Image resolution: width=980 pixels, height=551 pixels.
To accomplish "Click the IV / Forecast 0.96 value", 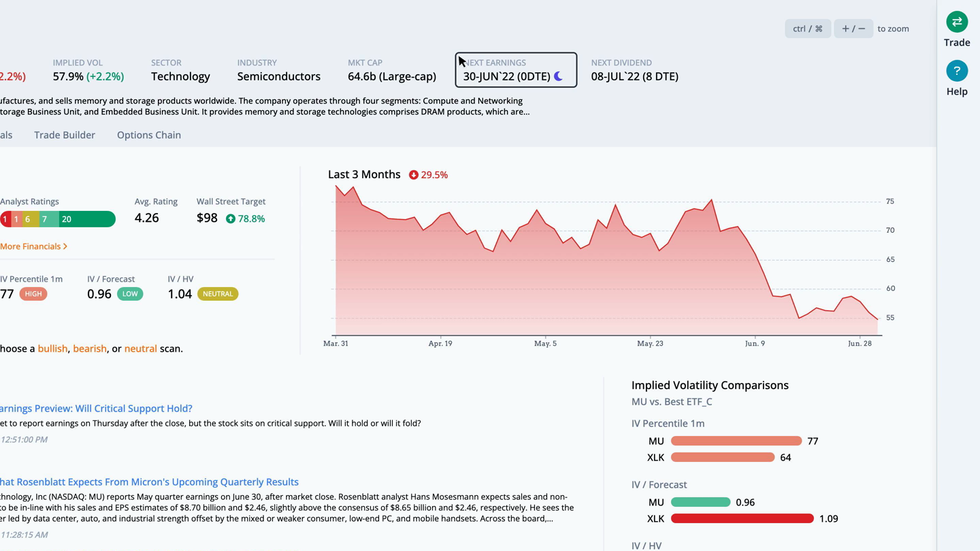I will click(99, 294).
